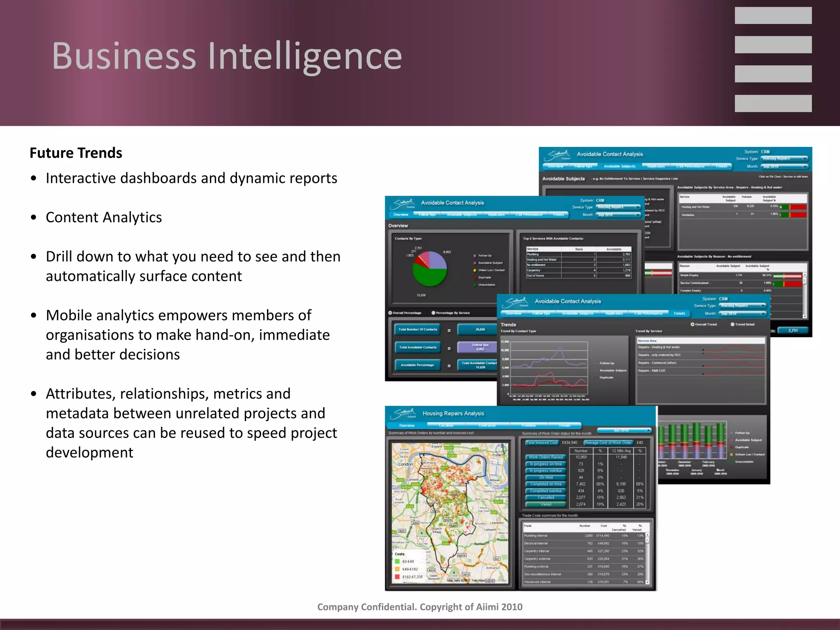Click Cancelled status button
The width and height of the screenshot is (840, 630).
[x=546, y=498]
